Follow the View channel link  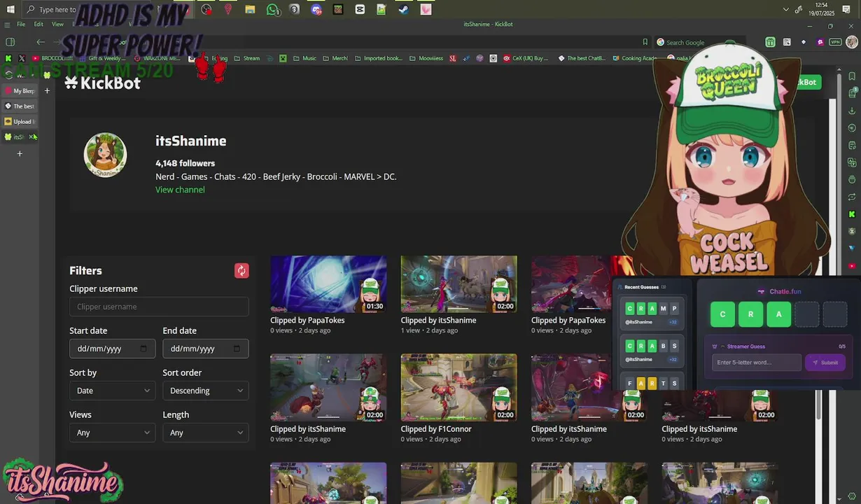180,190
